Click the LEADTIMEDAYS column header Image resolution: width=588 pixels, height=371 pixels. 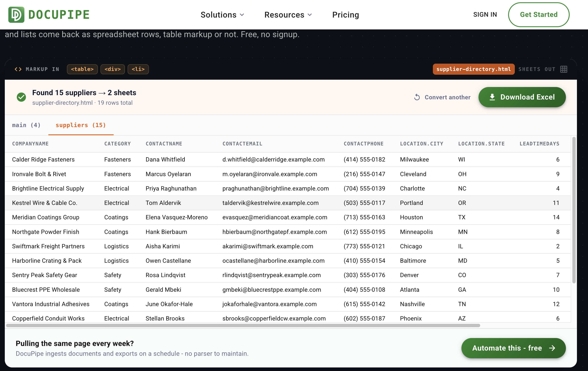tap(539, 144)
